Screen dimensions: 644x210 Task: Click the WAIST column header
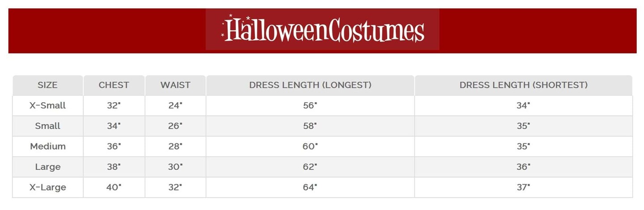point(175,85)
